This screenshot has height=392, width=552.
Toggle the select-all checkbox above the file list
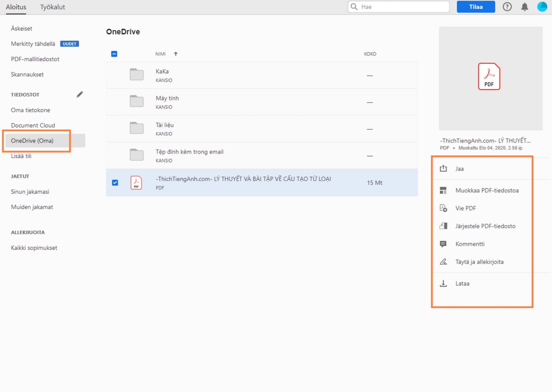[114, 54]
